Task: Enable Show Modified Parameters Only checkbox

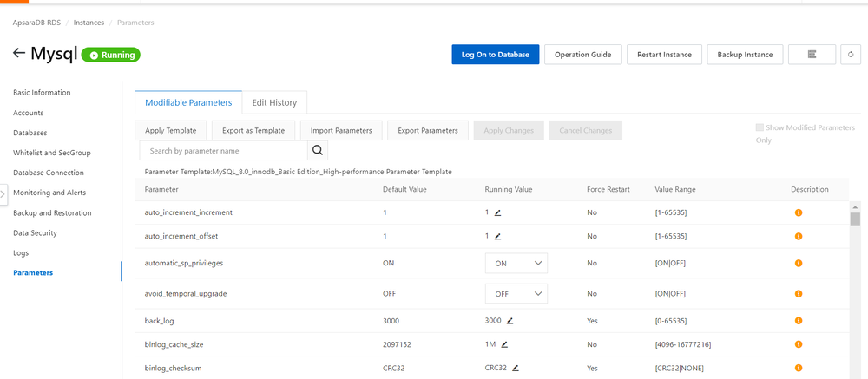Action: point(760,127)
